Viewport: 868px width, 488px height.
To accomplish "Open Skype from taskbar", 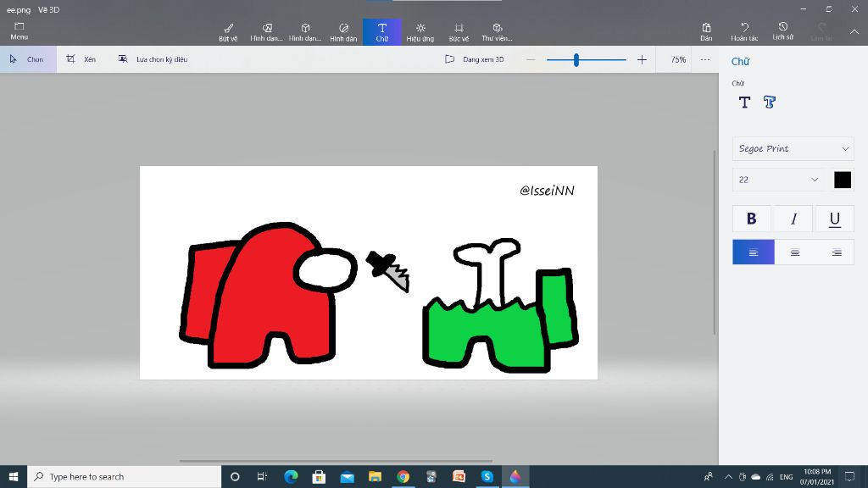I will tap(487, 476).
